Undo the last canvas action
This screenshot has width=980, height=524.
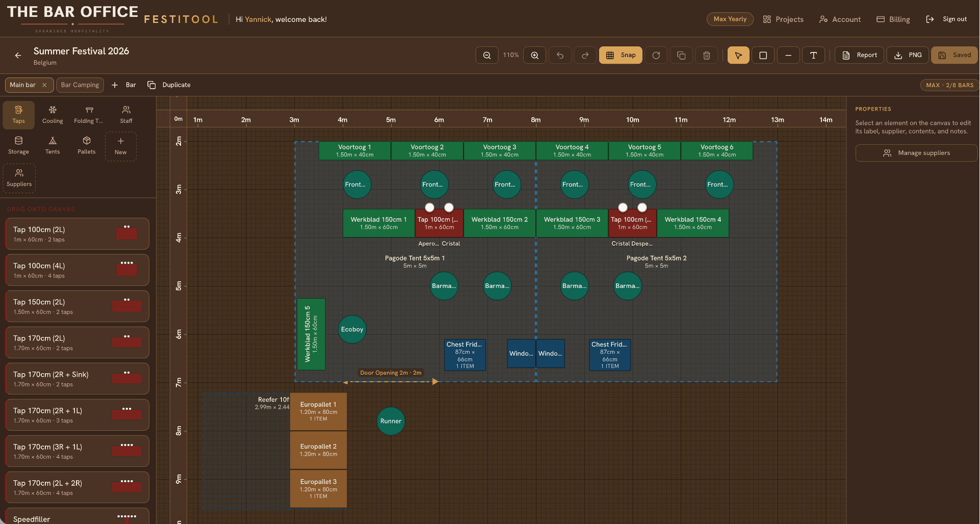tap(560, 55)
